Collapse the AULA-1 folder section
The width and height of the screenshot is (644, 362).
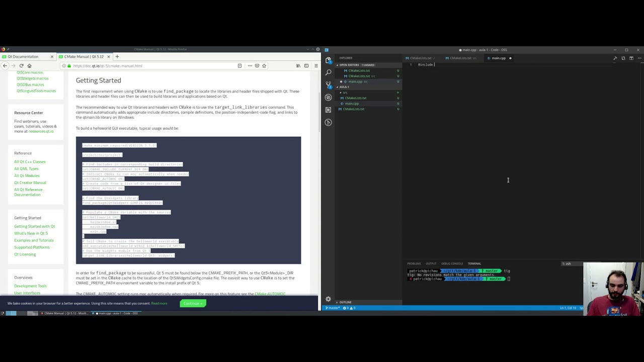pos(368,87)
